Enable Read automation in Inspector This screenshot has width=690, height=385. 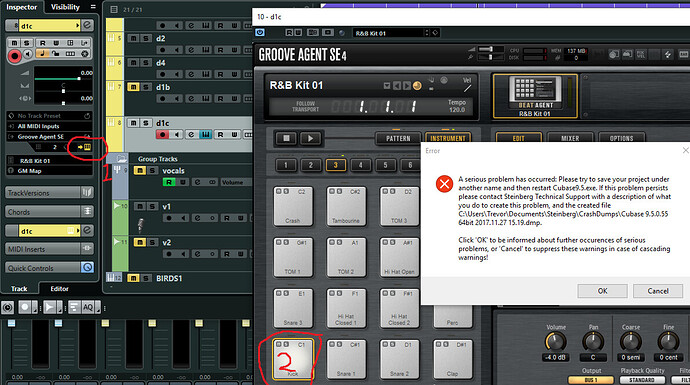[x=43, y=43]
